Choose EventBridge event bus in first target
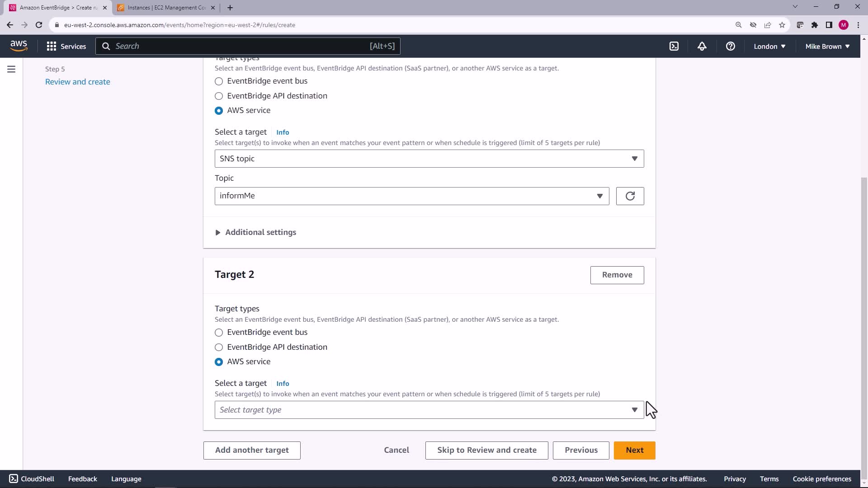 219,81
